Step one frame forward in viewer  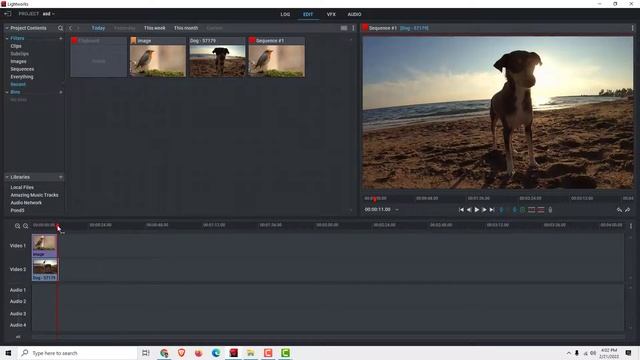pos(484,210)
